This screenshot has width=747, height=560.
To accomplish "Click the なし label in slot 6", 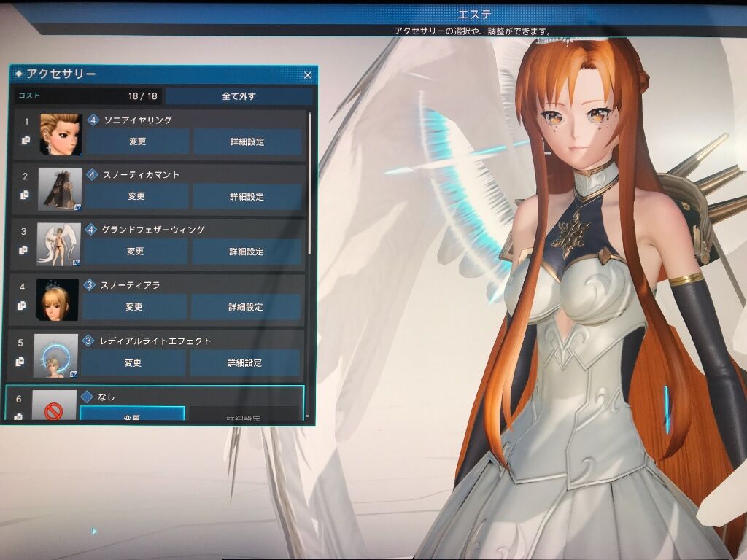I will pyautogui.click(x=107, y=397).
